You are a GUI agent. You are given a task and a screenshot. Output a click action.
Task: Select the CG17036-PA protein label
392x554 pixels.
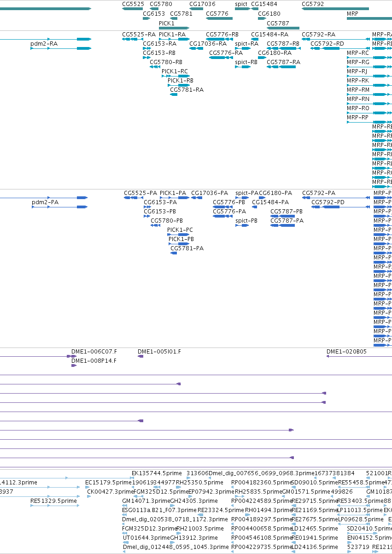[x=210, y=193]
